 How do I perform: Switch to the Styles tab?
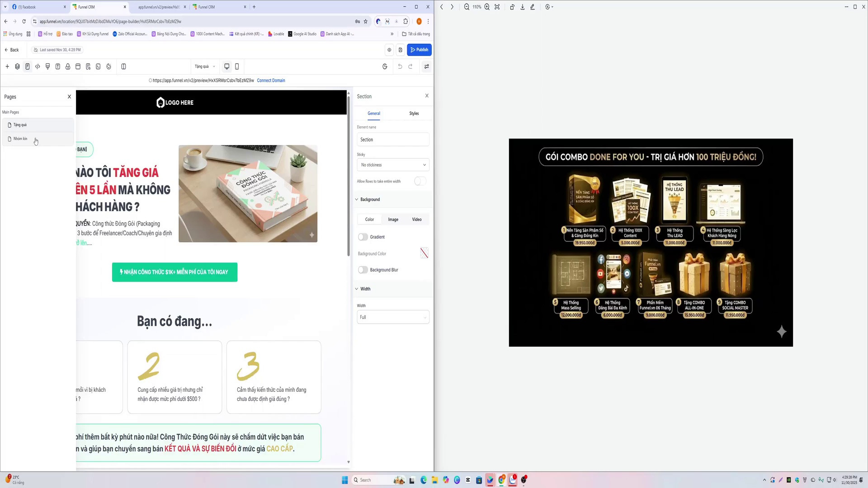(x=414, y=113)
